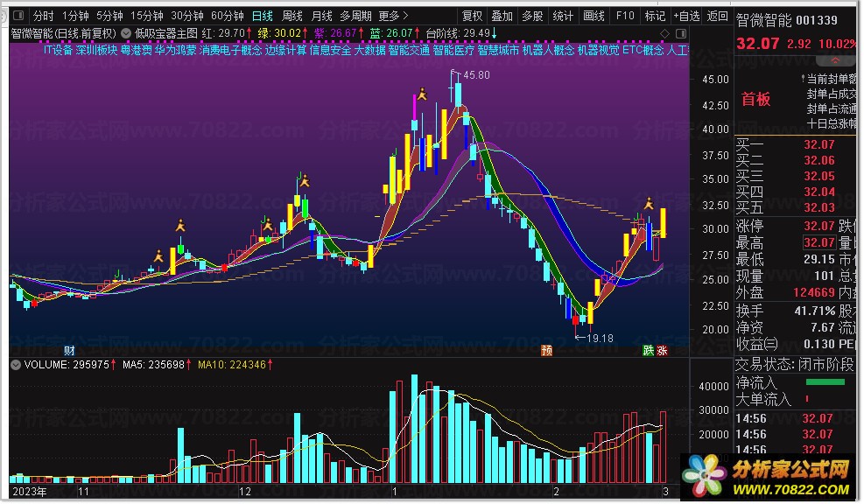
Task: Click the 复权 adjustment button
Action: pos(472,16)
